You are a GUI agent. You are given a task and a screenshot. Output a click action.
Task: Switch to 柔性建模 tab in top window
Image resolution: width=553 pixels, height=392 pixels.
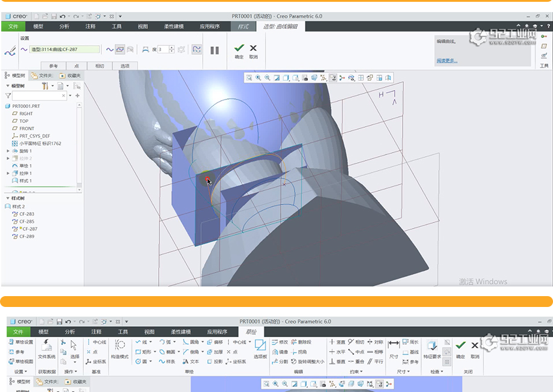click(x=174, y=27)
